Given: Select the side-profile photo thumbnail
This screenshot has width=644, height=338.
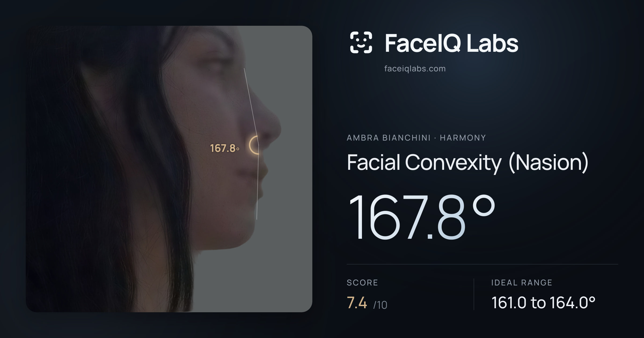Looking at the screenshot, I should click(169, 169).
